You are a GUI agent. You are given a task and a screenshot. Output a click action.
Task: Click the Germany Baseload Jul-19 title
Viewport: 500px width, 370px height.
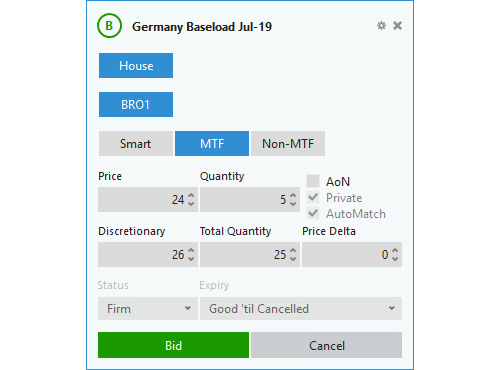(202, 27)
